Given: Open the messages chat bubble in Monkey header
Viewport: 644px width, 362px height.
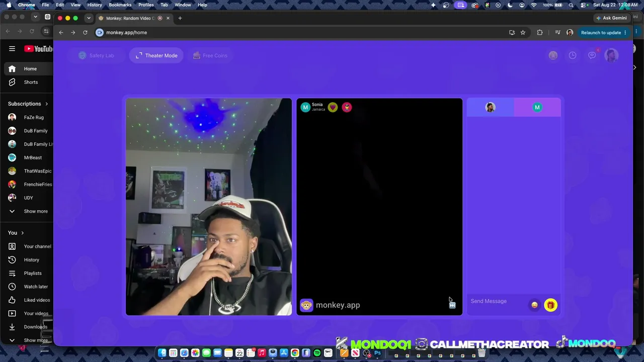Looking at the screenshot, I should pos(592,55).
